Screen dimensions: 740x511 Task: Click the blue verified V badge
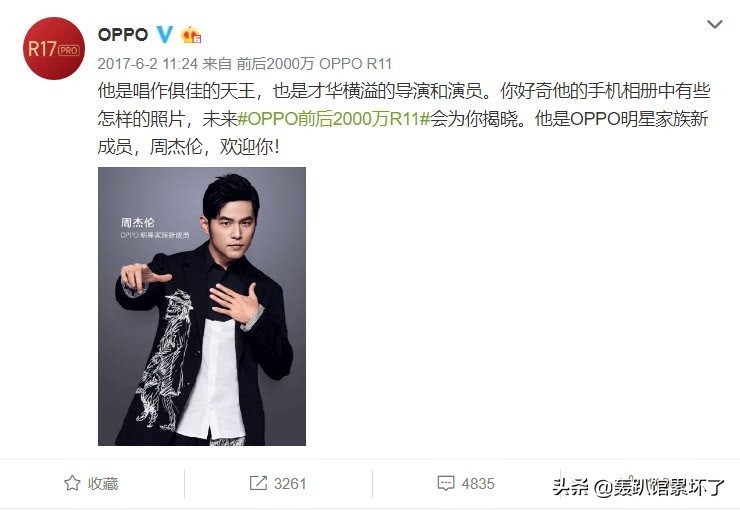click(165, 34)
